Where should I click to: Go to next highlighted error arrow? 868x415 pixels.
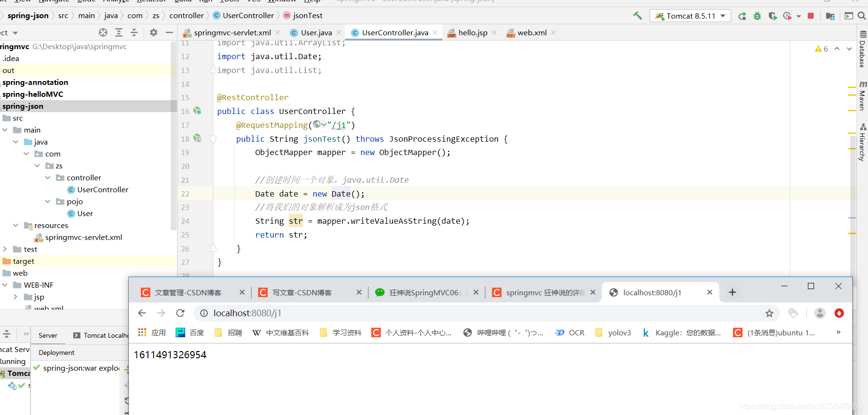coord(849,49)
